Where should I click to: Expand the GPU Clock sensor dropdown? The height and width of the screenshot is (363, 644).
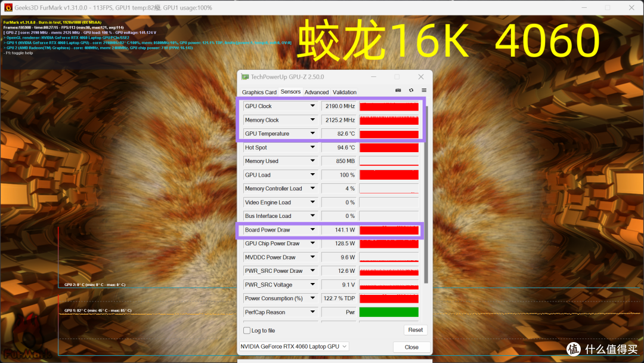[312, 106]
